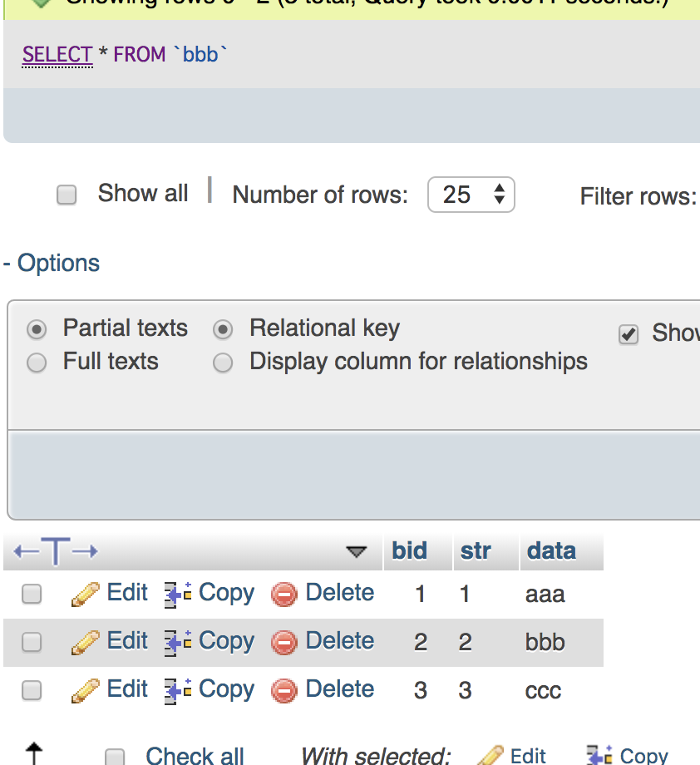Sort the table by bid column
Image resolution: width=700 pixels, height=765 pixels.
(x=409, y=550)
